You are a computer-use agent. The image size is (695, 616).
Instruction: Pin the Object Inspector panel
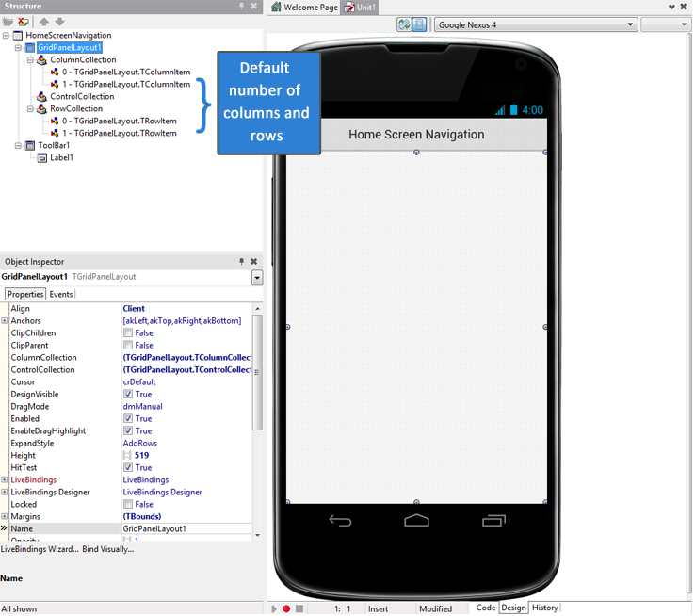(242, 262)
